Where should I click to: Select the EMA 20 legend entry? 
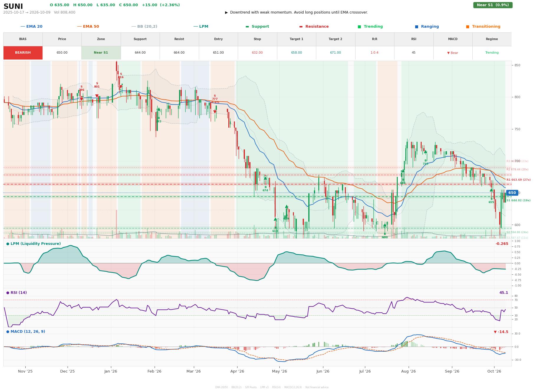coord(31,27)
